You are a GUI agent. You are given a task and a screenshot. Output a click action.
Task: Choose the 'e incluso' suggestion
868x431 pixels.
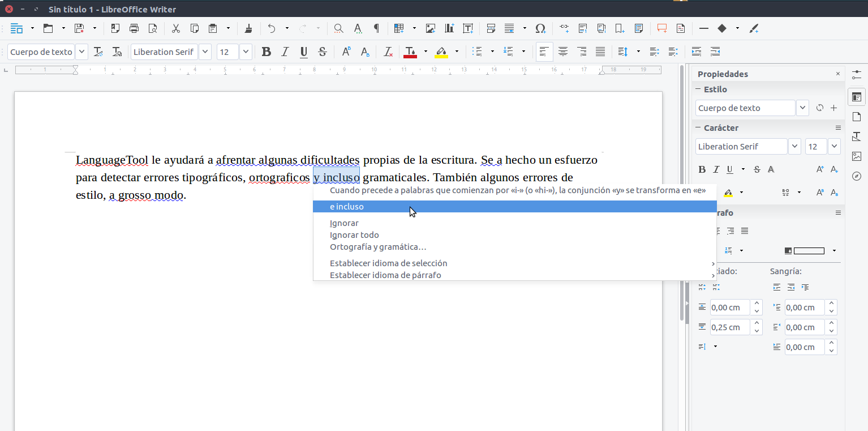pos(347,207)
